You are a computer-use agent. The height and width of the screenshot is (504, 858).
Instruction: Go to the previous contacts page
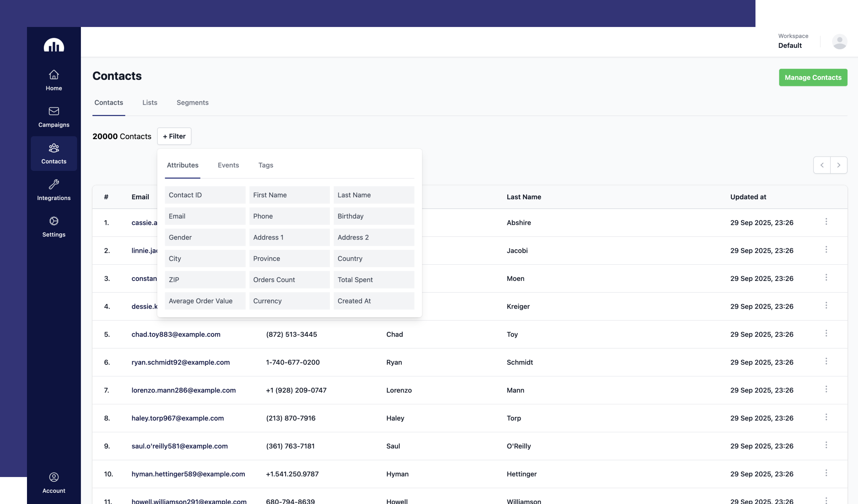[822, 165]
